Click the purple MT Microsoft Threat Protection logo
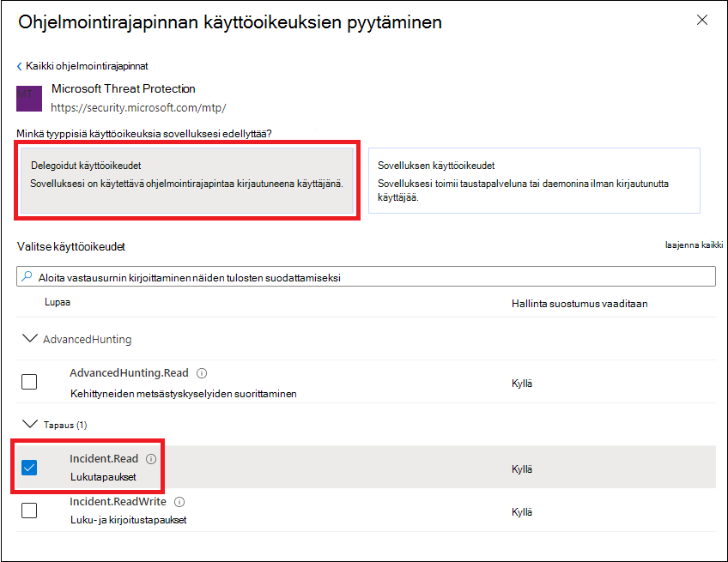Image resolution: width=728 pixels, height=562 pixels. point(29,98)
